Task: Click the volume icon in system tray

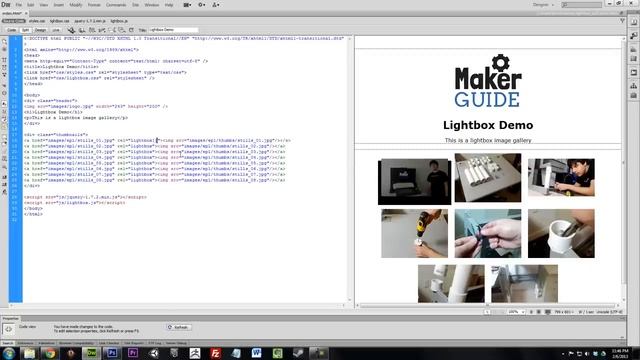Action: coord(587,353)
